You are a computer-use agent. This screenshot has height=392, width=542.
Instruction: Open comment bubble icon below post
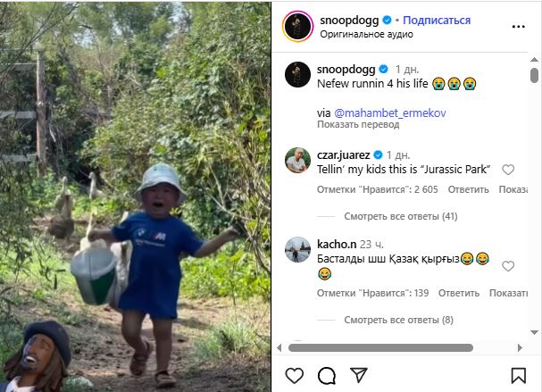click(x=327, y=375)
